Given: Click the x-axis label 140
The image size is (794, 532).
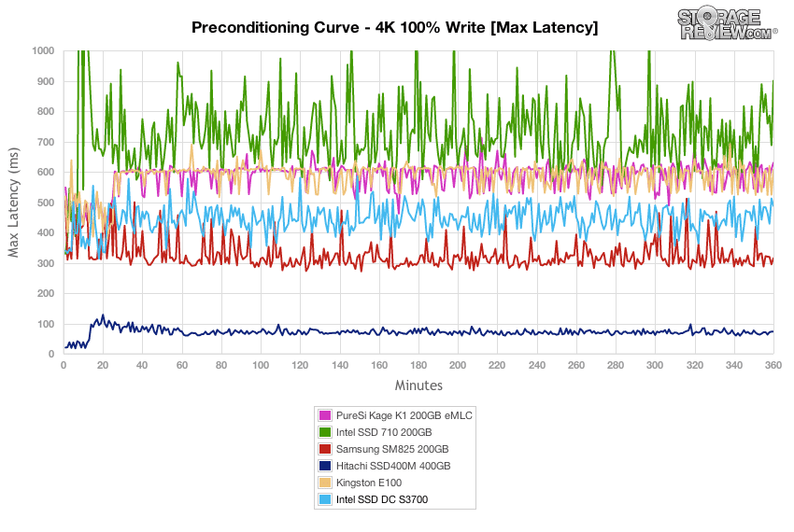Looking at the screenshot, I should pyautogui.click(x=340, y=365).
